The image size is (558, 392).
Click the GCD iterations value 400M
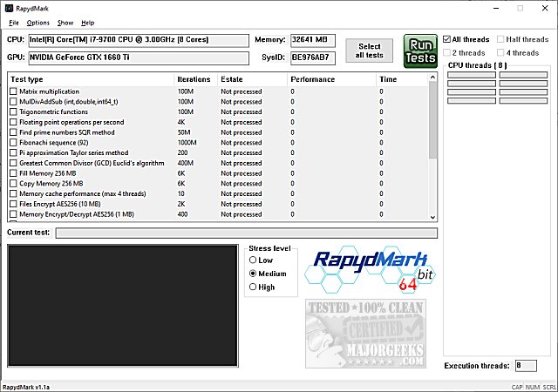click(x=186, y=163)
